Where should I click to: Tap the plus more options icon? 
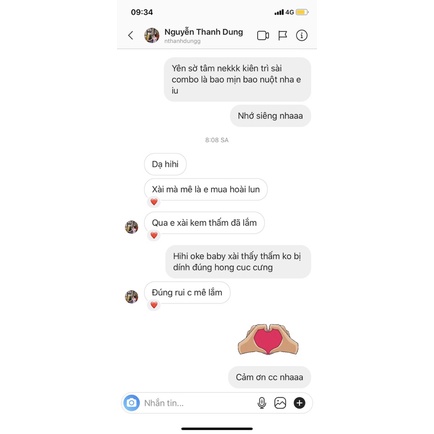299,403
